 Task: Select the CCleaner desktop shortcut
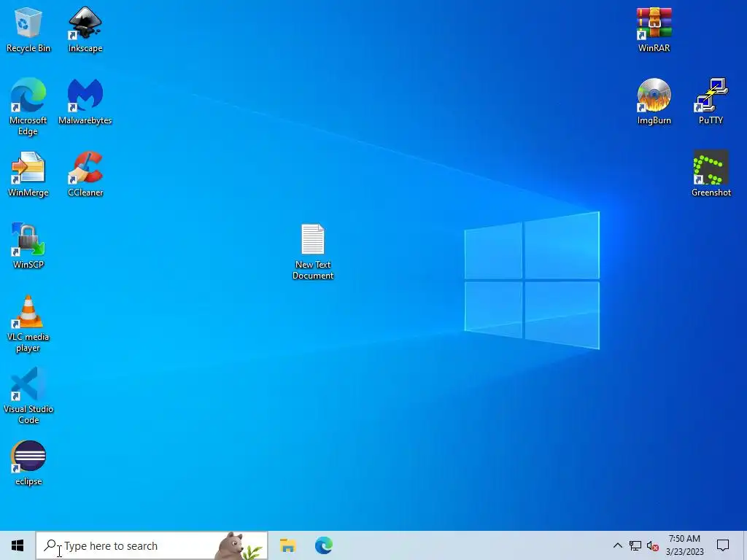(x=85, y=174)
